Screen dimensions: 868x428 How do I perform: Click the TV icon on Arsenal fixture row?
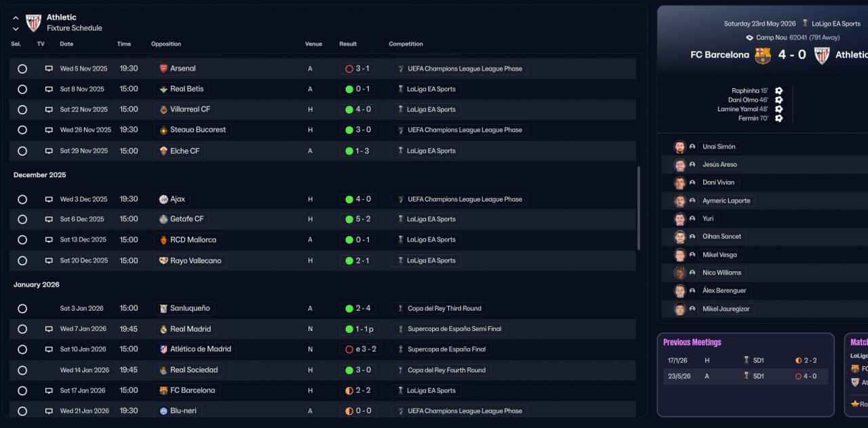point(49,69)
